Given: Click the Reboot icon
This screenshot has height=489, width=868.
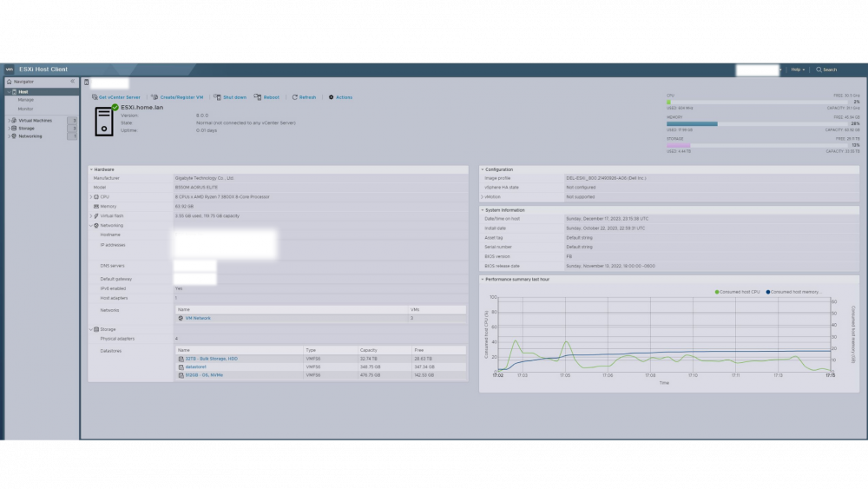Looking at the screenshot, I should 258,97.
